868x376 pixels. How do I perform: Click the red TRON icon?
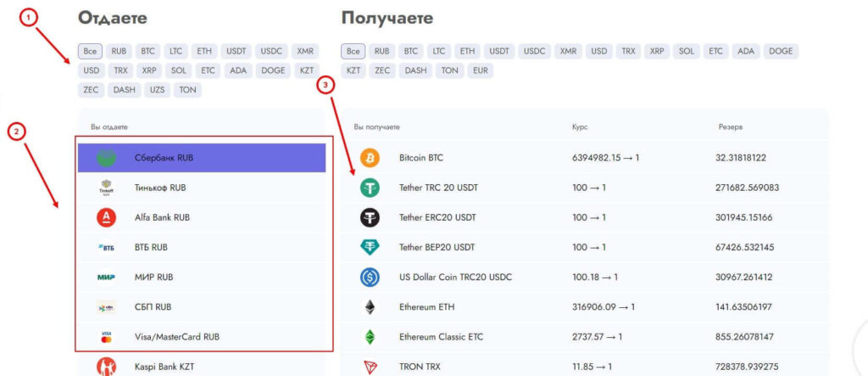tap(370, 366)
